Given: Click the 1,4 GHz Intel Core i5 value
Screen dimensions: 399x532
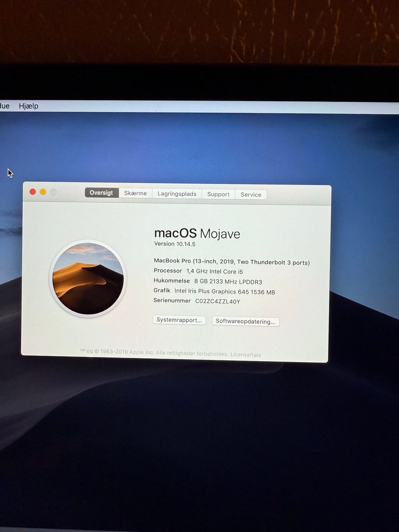Looking at the screenshot, I should pyautogui.click(x=214, y=271).
